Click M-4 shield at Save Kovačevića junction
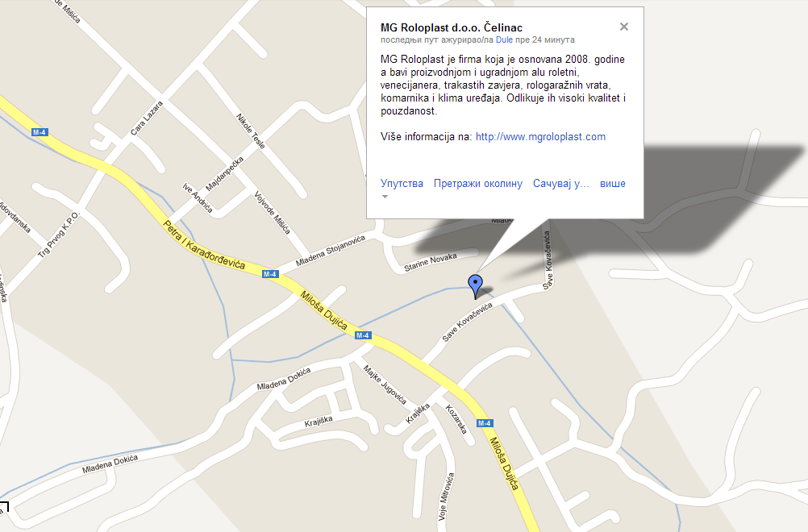808x532 pixels. point(363,335)
